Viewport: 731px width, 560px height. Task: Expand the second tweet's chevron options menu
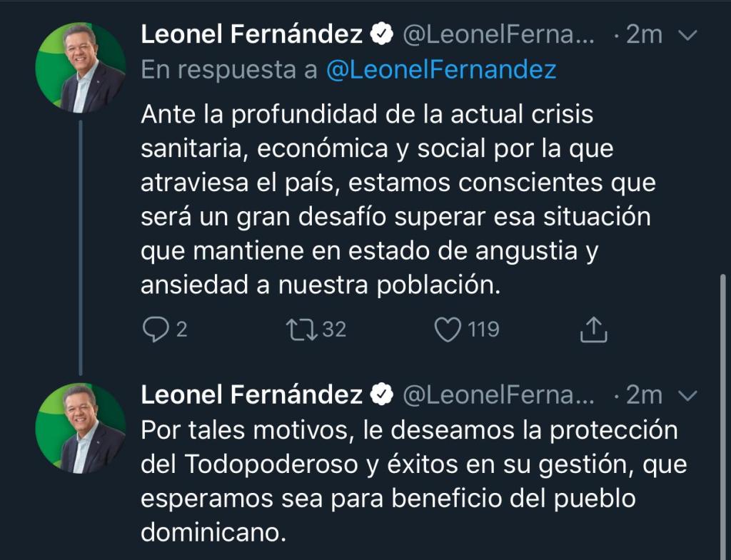pyautogui.click(x=686, y=394)
